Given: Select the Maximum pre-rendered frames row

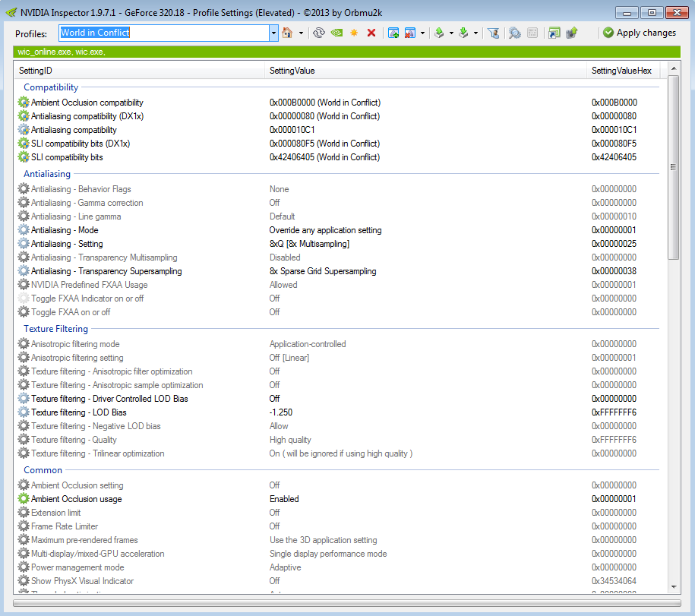Looking at the screenshot, I should coord(339,540).
